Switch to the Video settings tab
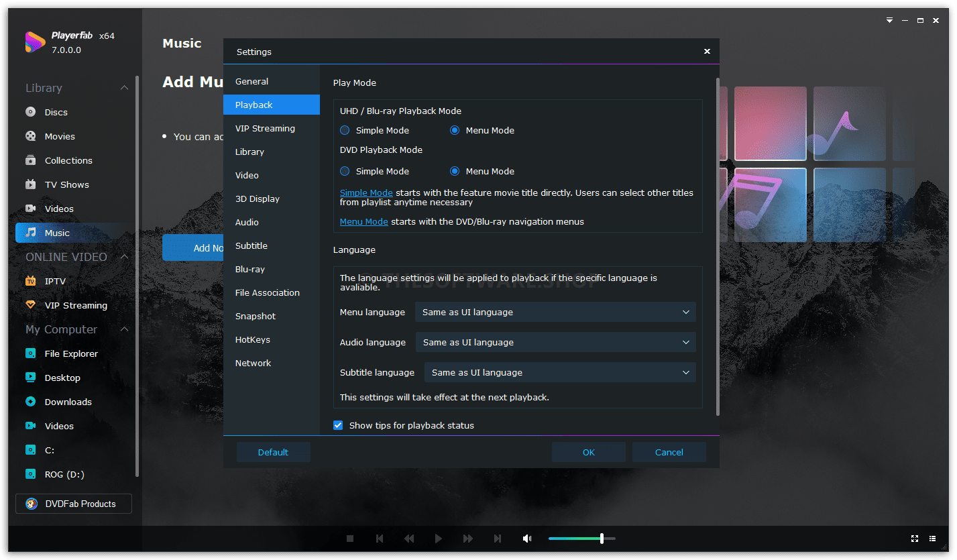Screen dimensions: 957x560 (x=272, y=176)
